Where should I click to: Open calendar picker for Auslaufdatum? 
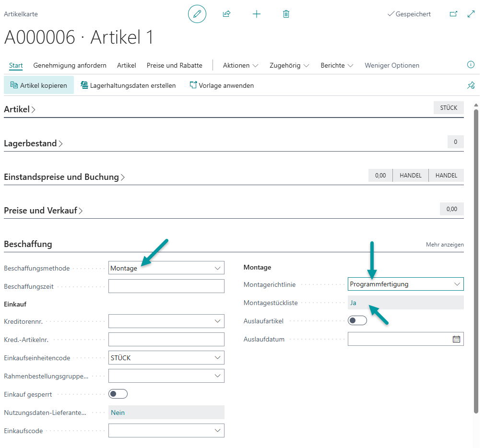[456, 339]
